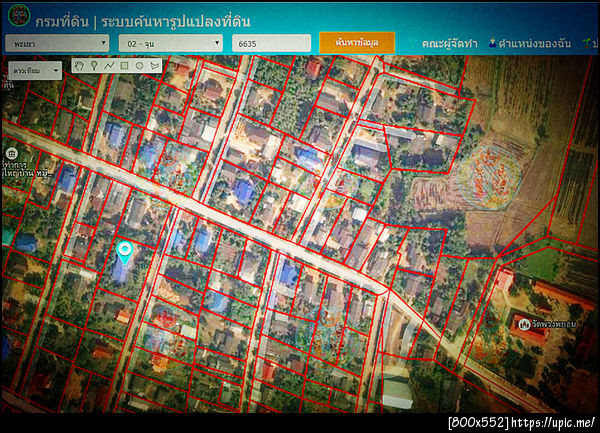Click the วัดพวงพยอม place label
600x433 pixels.
coord(553,324)
